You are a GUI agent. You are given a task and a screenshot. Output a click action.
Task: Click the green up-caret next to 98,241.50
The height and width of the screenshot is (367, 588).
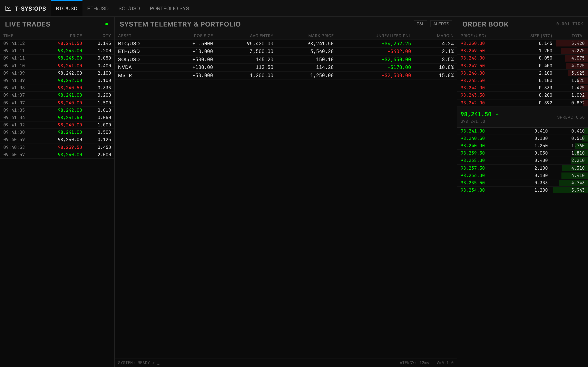(497, 115)
